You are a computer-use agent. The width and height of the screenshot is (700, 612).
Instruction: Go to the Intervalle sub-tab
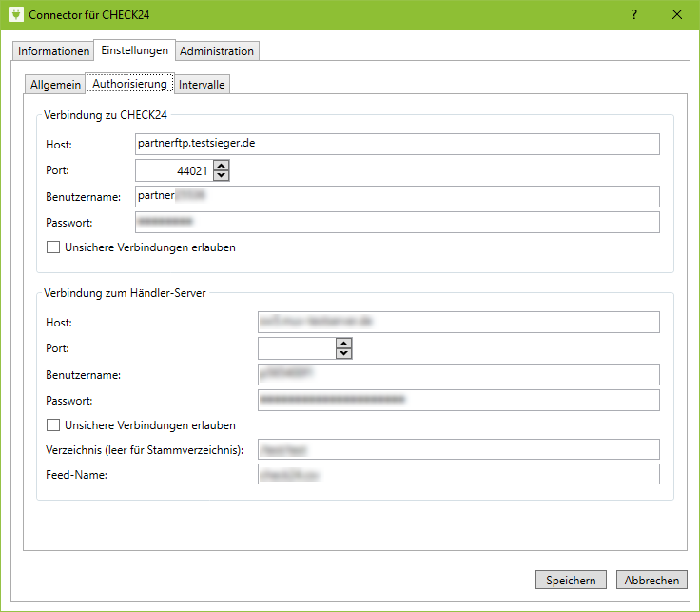point(202,85)
